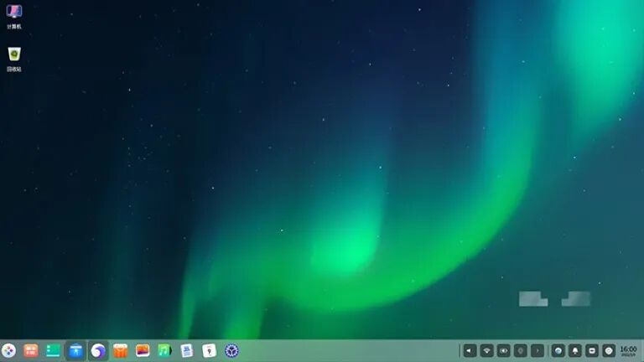Click the green multitasking view dock icon
The width and height of the screenshot is (644, 362).
pyautogui.click(x=53, y=350)
